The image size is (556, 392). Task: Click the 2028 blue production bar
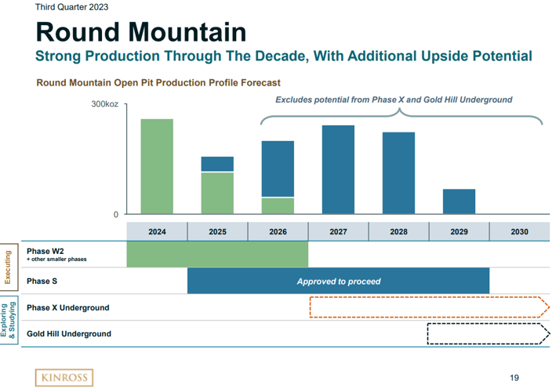click(x=398, y=173)
